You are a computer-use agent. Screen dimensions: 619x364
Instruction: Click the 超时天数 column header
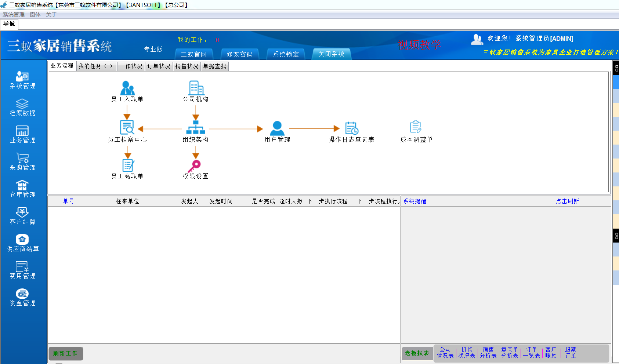click(x=291, y=201)
